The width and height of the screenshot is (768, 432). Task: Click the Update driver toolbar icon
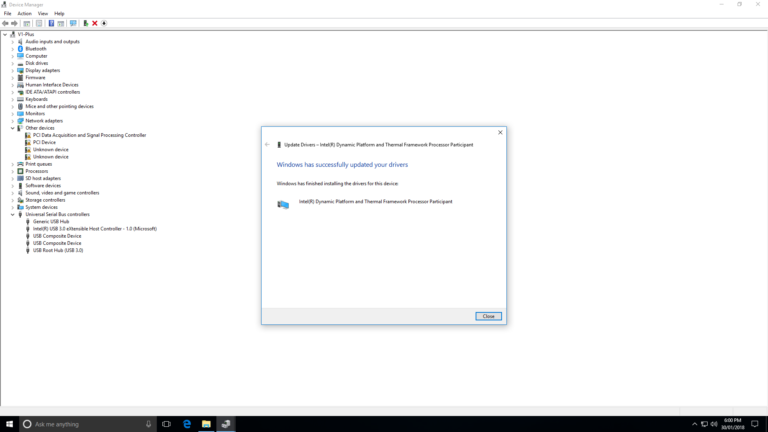(86, 23)
